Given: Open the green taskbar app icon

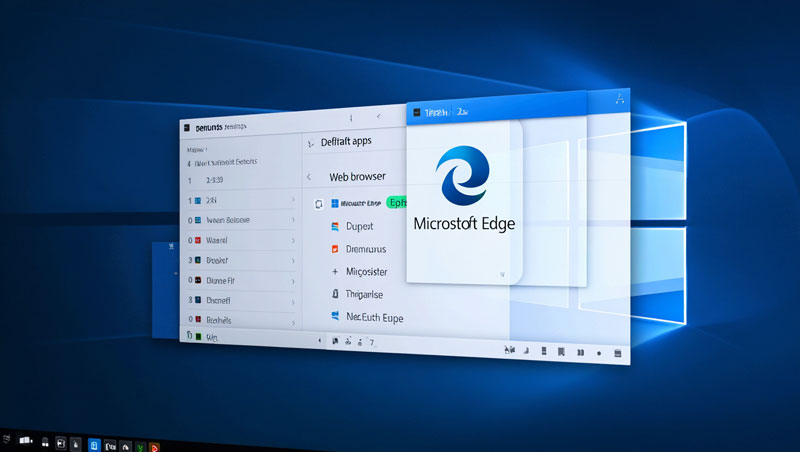Looking at the screenshot, I should point(140,447).
